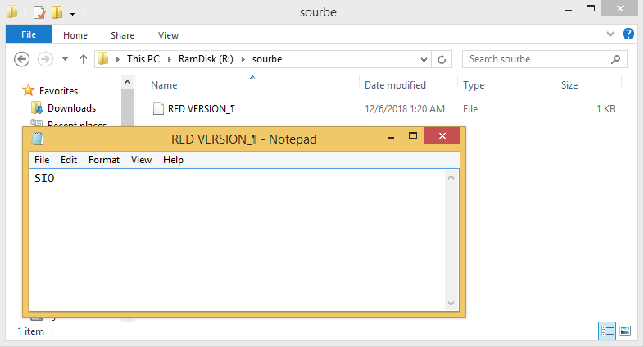Refresh the sourbe folder listing
This screenshot has width=644, height=347.
click(x=442, y=59)
